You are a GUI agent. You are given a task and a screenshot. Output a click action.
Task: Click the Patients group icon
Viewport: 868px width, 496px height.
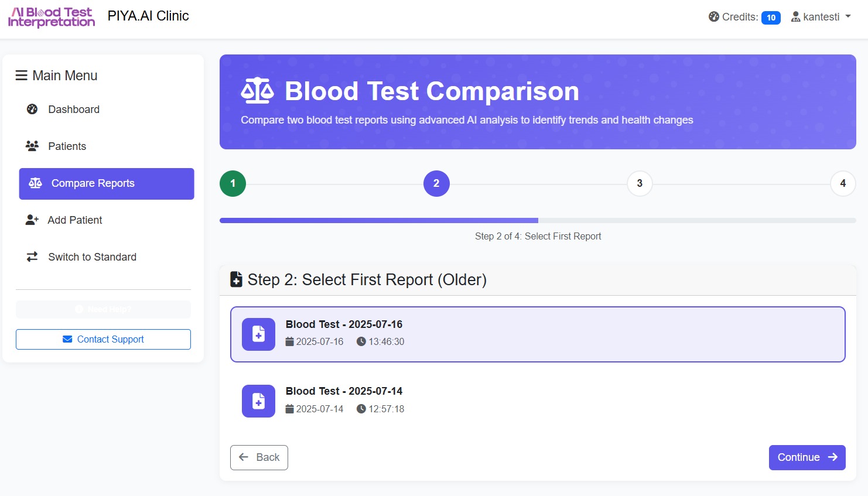coord(32,146)
